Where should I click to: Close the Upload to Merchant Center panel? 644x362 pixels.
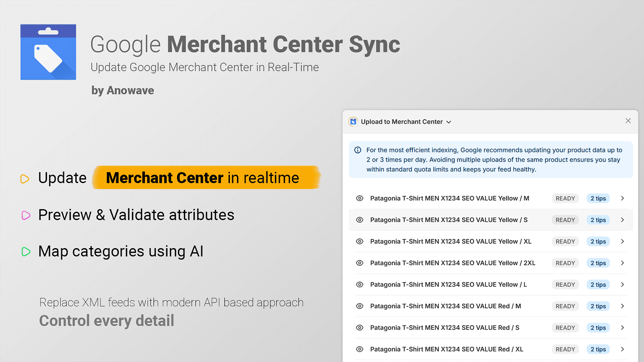[628, 121]
